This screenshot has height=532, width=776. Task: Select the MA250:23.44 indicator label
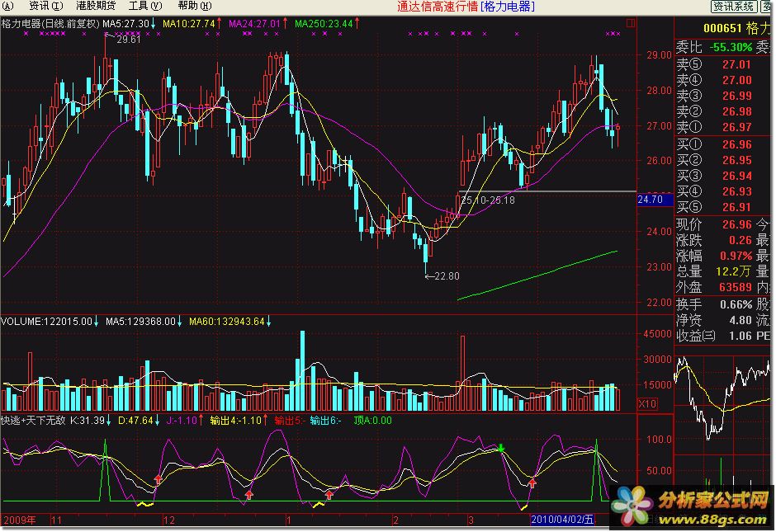[327, 23]
